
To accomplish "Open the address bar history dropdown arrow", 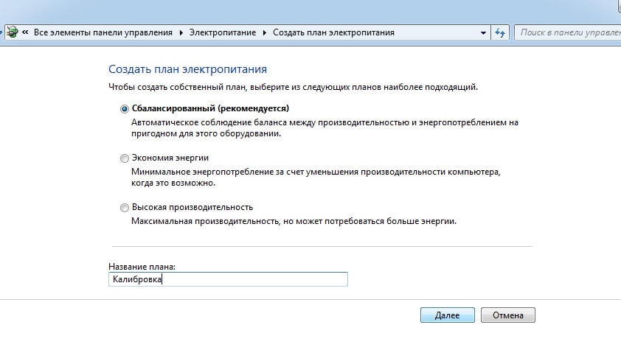I will coord(483,33).
